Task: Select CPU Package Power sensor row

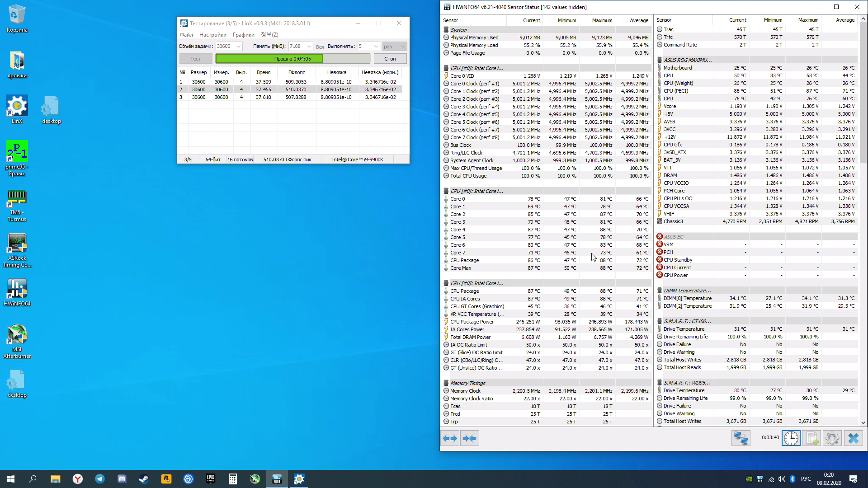Action: pos(547,322)
